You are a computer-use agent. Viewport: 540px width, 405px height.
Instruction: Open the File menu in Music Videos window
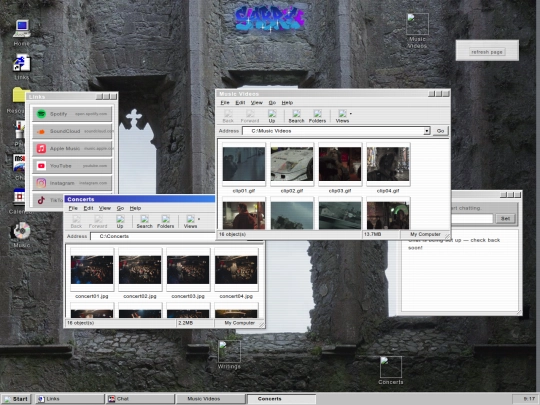(225, 103)
